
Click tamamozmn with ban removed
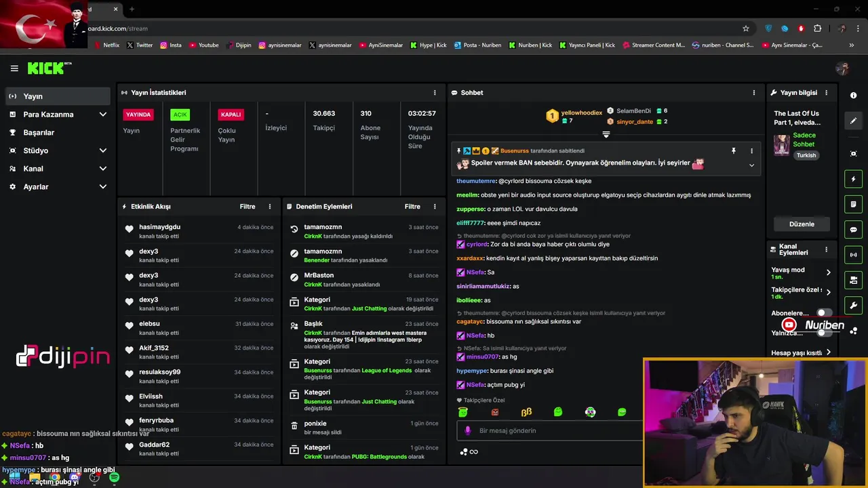tap(323, 227)
